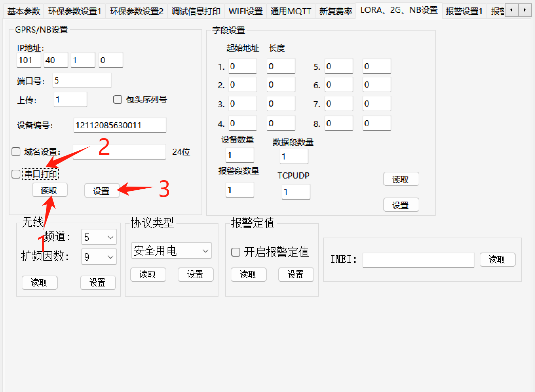The width and height of the screenshot is (535, 392).
Task: Open the 通用MQTT tab
Action: [290, 11]
